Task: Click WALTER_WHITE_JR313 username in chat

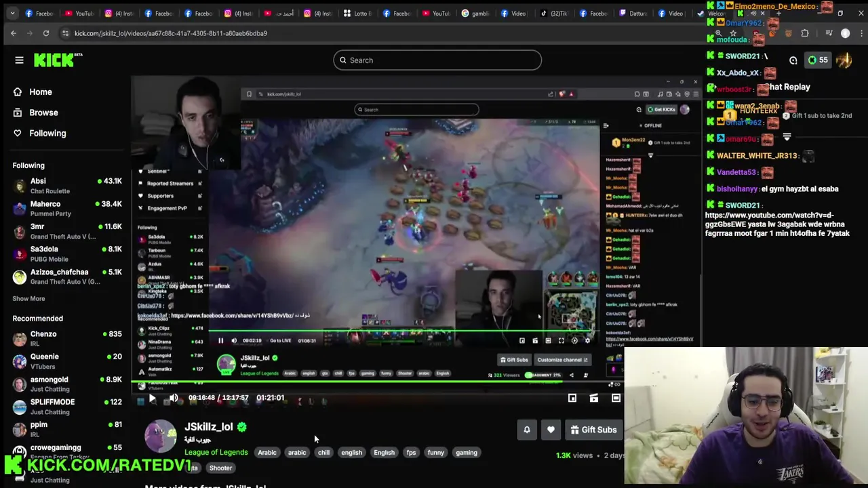Action: point(757,156)
